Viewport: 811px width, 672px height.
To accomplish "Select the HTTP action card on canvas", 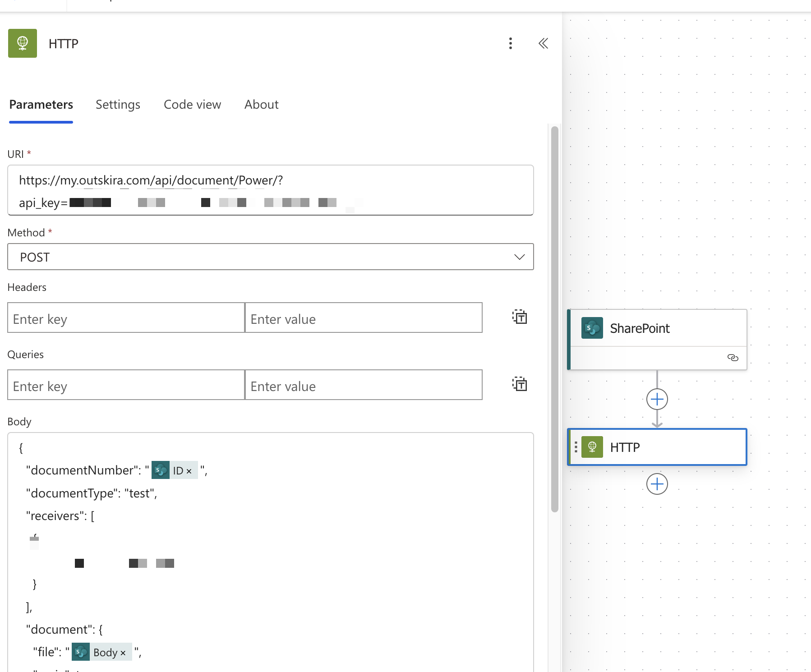I will point(657,447).
